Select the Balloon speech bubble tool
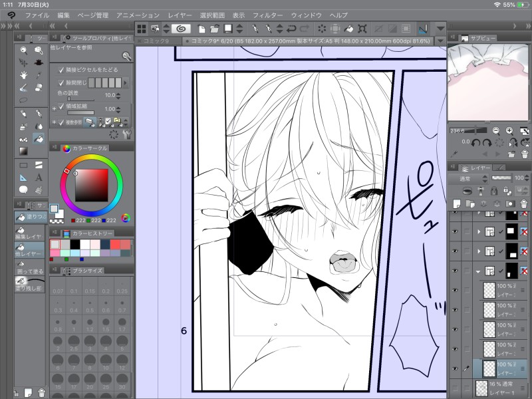This screenshot has width=532, height=399. click(x=23, y=190)
